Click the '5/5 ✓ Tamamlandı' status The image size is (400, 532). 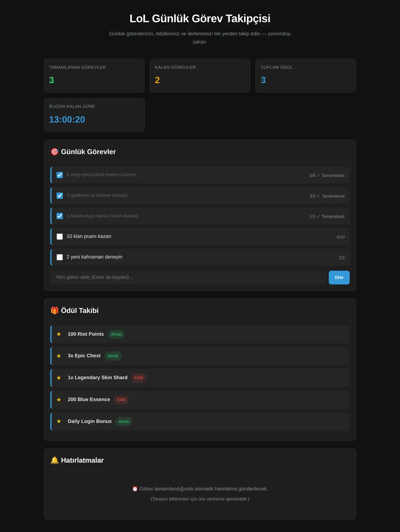coord(327,175)
